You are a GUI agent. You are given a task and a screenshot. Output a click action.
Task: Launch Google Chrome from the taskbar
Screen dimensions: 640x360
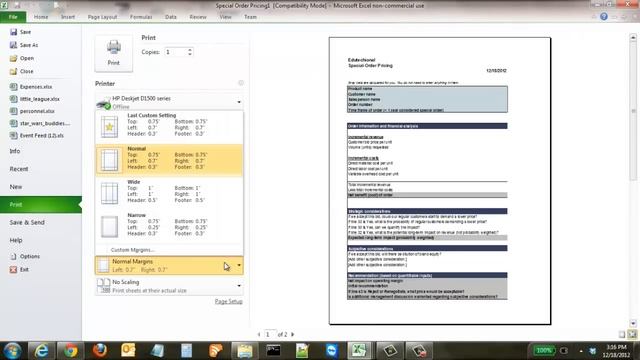point(70,351)
